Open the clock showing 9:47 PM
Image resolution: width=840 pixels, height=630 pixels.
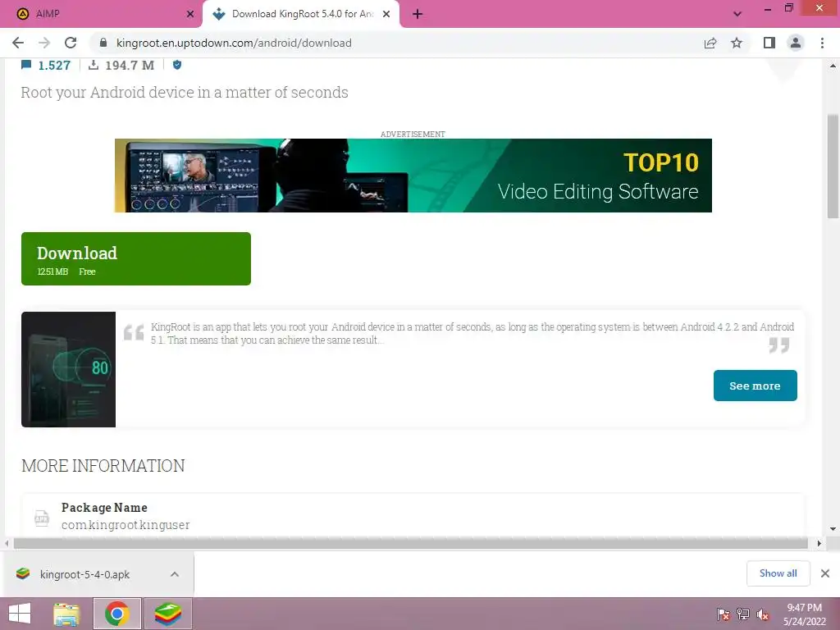(804, 614)
